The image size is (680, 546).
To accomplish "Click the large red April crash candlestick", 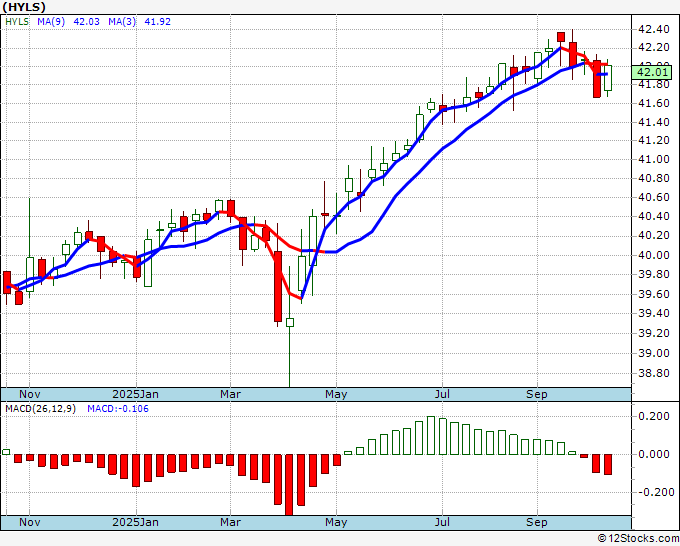I will (x=278, y=287).
